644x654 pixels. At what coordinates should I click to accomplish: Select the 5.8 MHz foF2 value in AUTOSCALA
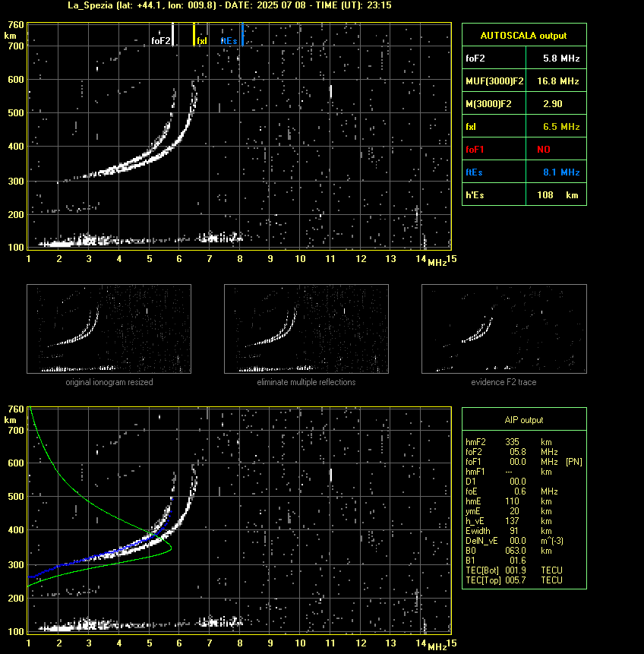[561, 58]
